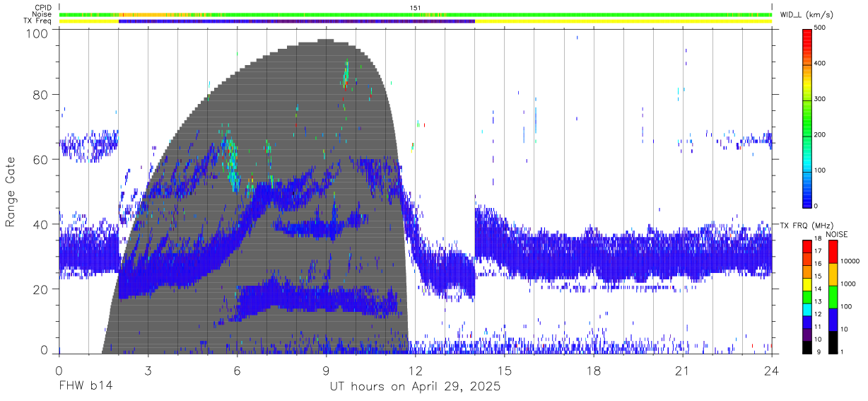
Task: Select the blue segment of the NOISE colorbar
Action: coord(833,319)
